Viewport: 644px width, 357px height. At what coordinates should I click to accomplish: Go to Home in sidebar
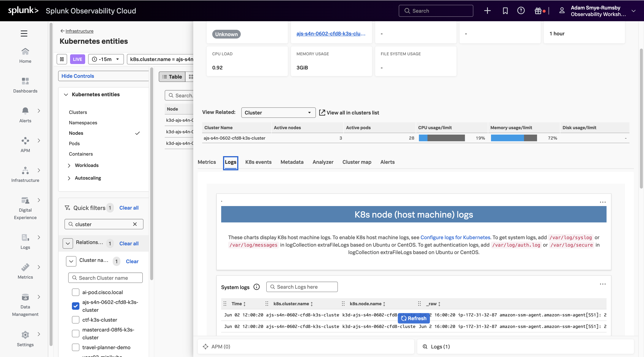tap(25, 55)
